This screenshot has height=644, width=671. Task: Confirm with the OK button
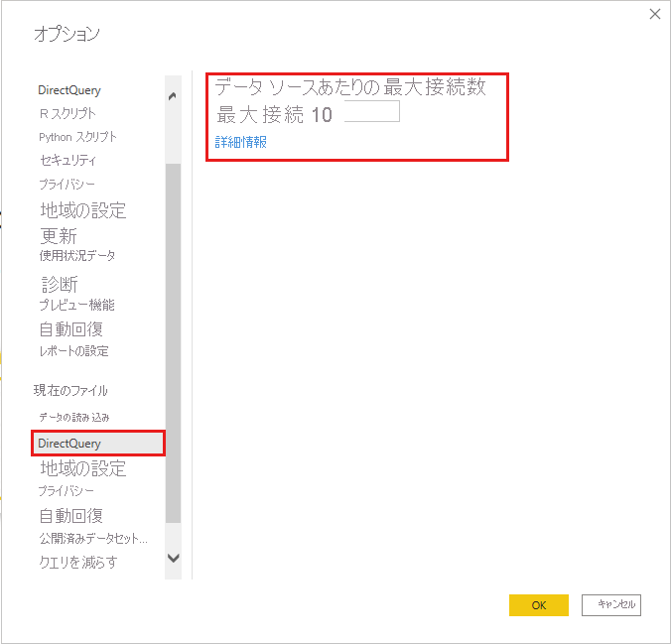[539, 605]
